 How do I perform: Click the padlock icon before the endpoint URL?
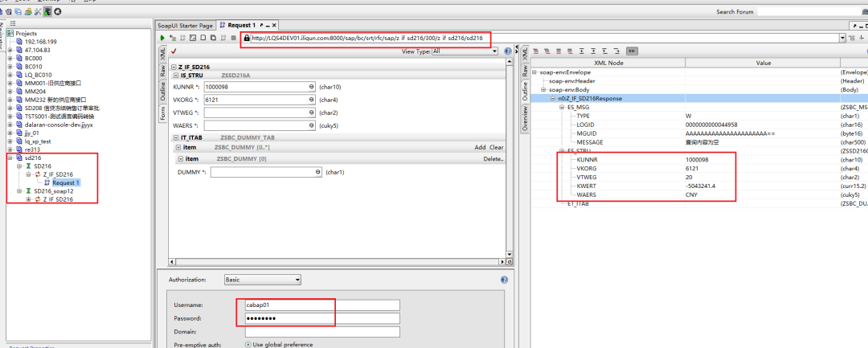247,38
